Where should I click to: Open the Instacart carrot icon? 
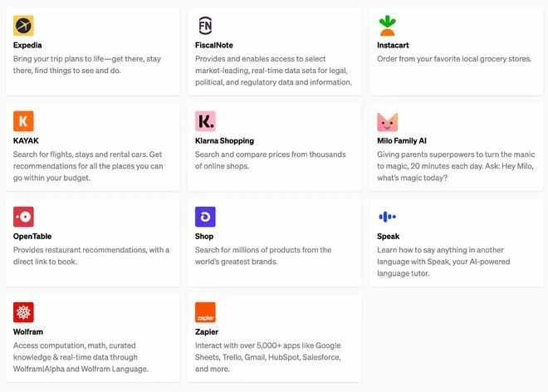[387, 26]
